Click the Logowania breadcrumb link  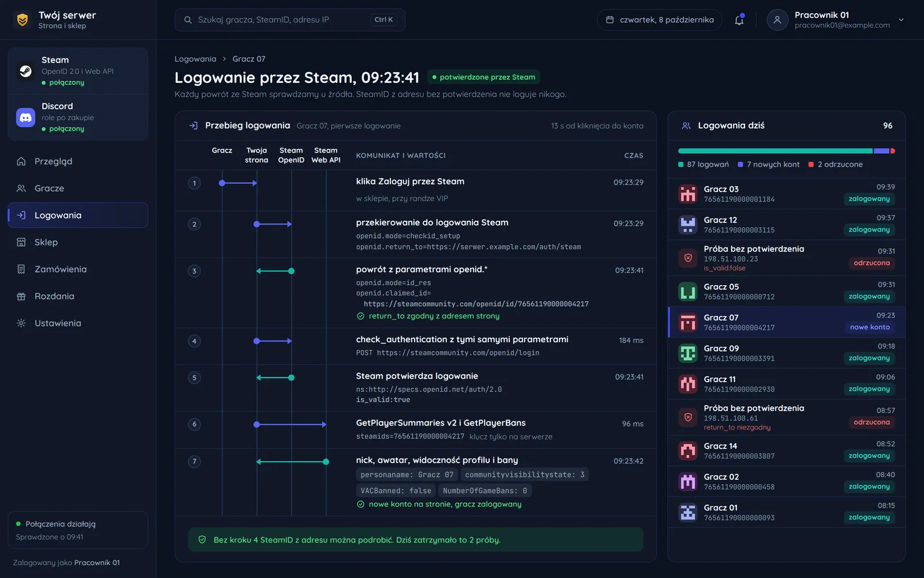[x=195, y=59]
